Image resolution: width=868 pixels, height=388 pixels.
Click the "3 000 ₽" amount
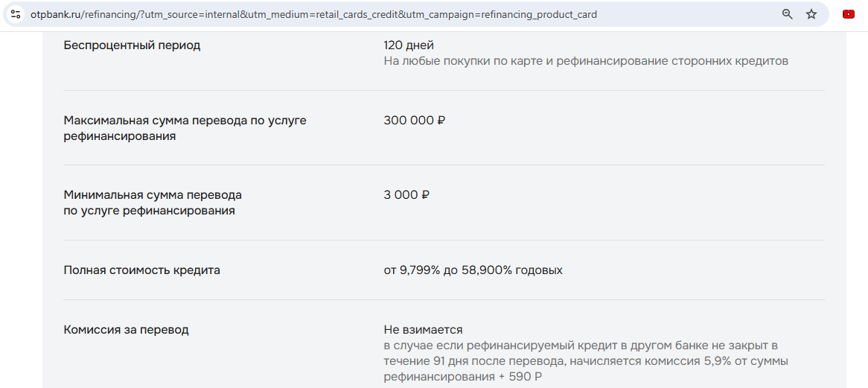click(406, 195)
